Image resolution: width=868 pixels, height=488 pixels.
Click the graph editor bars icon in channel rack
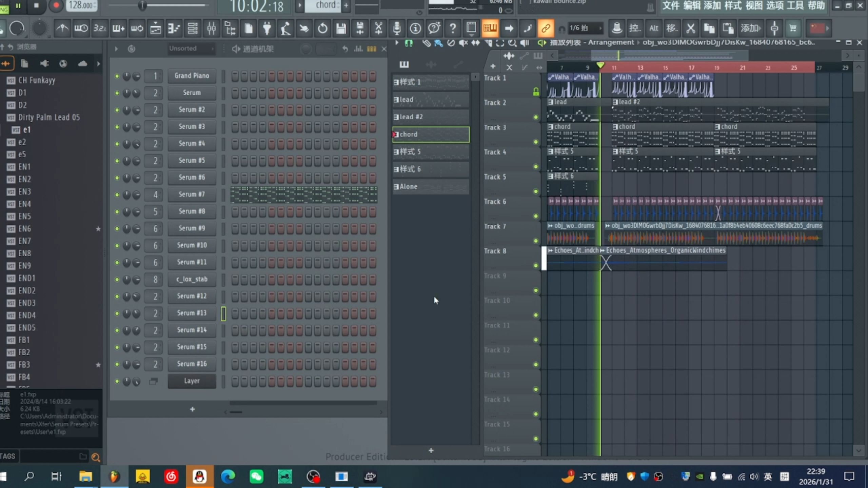click(358, 49)
